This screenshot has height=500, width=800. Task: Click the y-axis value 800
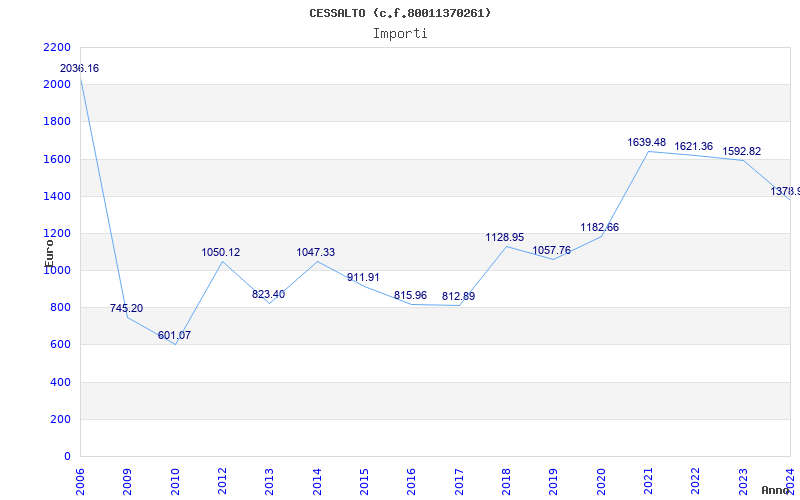tap(60, 308)
